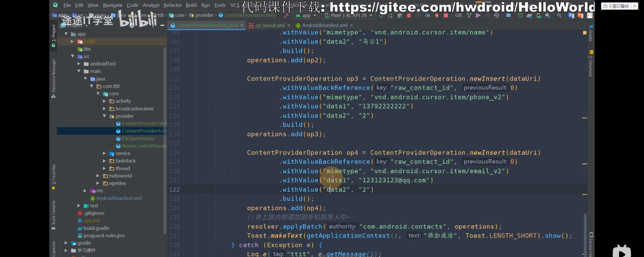Click the Git update project branch icon

(469, 15)
